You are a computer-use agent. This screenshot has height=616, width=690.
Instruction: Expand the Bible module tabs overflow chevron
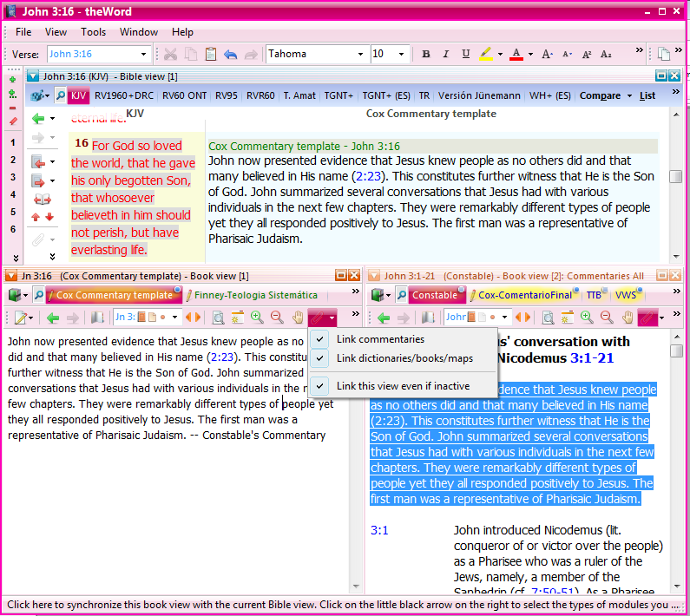[x=675, y=91]
